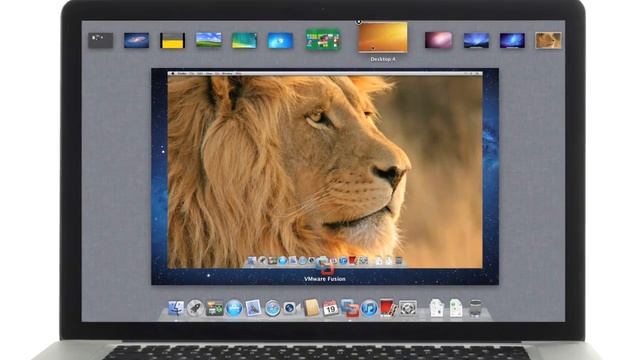Viewport: 640px width, 360px height.
Task: Select the pink aurora desktop thumbnail
Action: tap(438, 40)
